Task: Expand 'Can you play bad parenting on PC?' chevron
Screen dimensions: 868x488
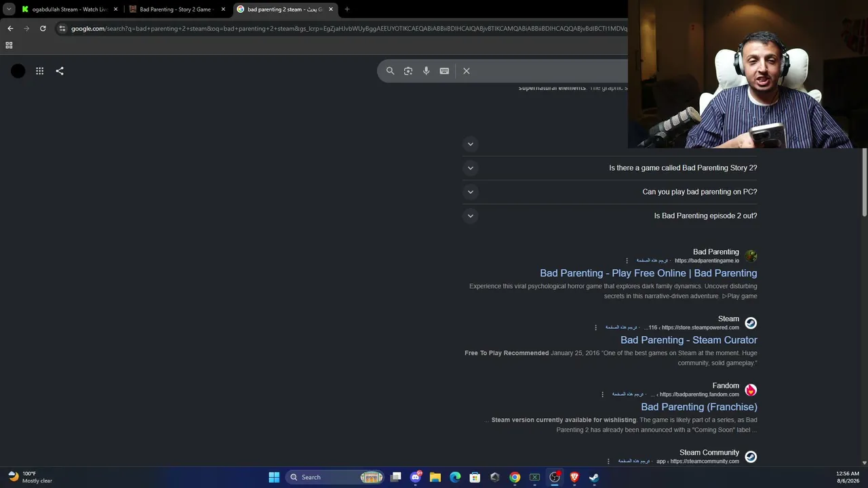Action: tap(471, 192)
